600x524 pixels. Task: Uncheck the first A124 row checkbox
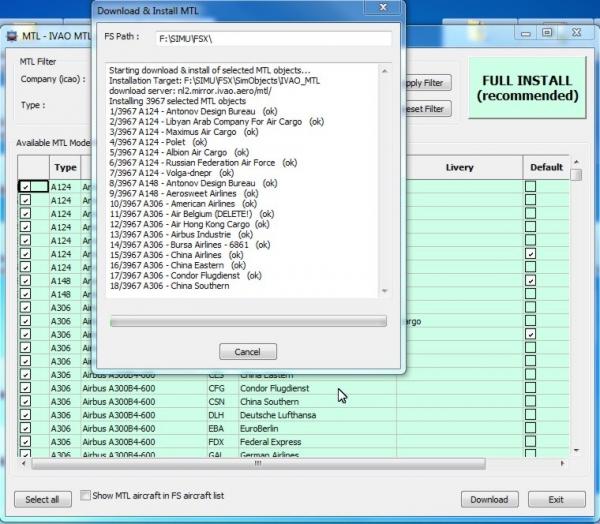coord(25,186)
